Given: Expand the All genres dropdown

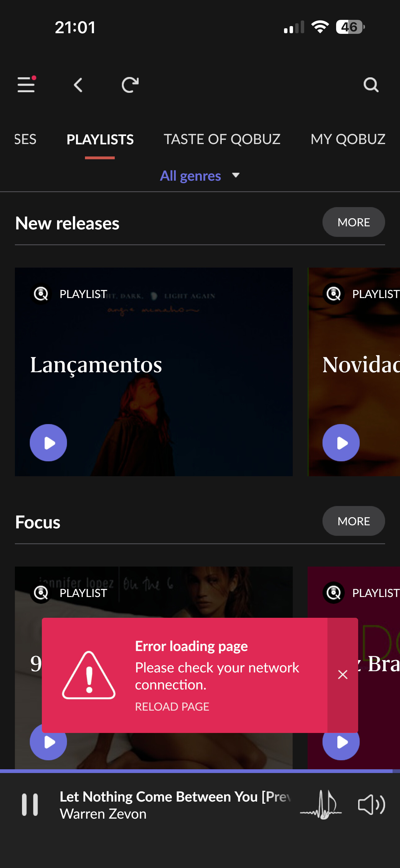Looking at the screenshot, I should tap(200, 175).
